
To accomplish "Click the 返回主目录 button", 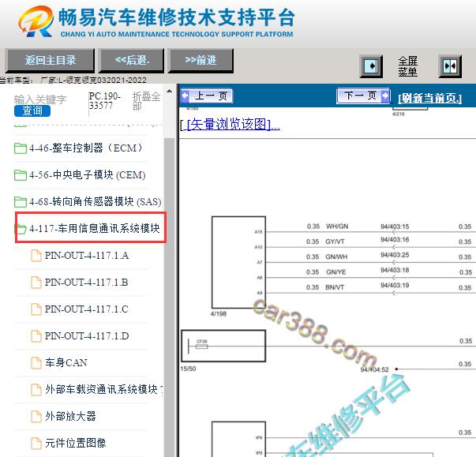I will tap(50, 61).
